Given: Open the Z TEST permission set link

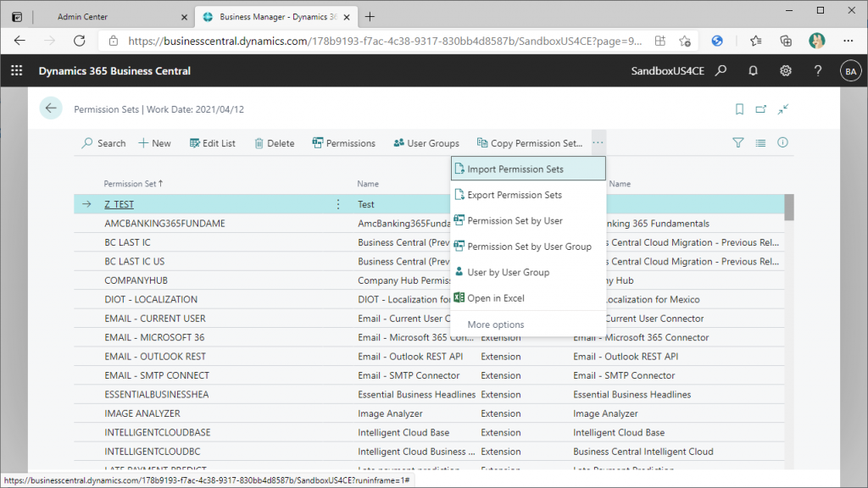Looking at the screenshot, I should click(119, 204).
